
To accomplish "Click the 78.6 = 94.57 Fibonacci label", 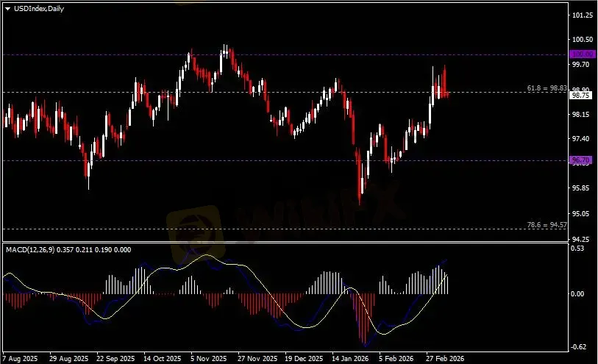I will 547,224.
